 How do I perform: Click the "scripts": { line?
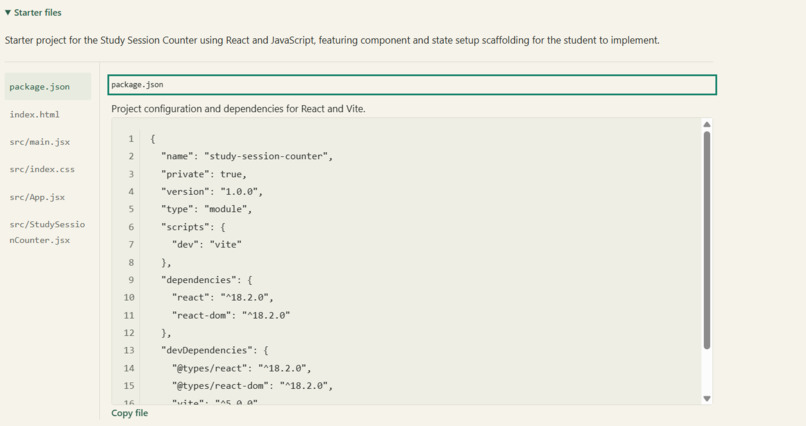pyautogui.click(x=193, y=227)
